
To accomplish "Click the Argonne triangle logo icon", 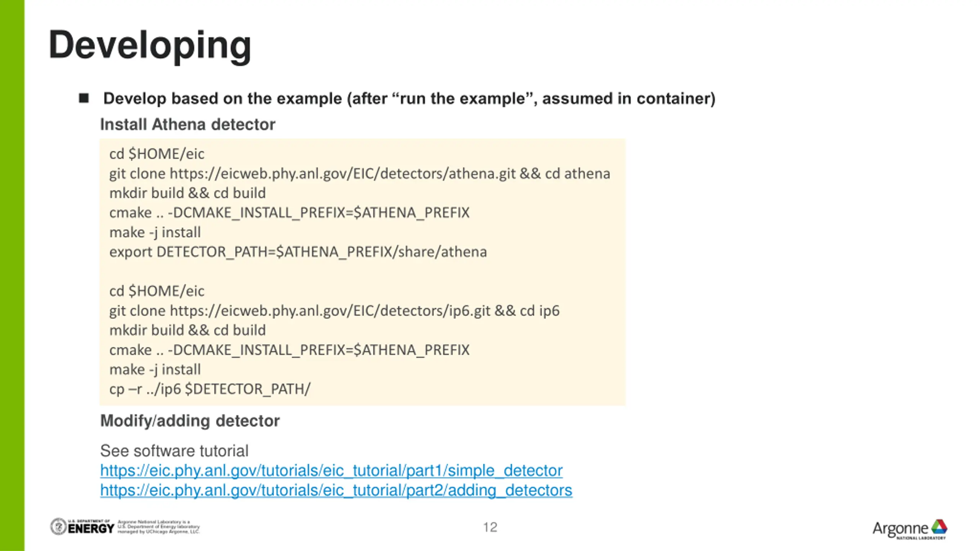I will tap(939, 527).
